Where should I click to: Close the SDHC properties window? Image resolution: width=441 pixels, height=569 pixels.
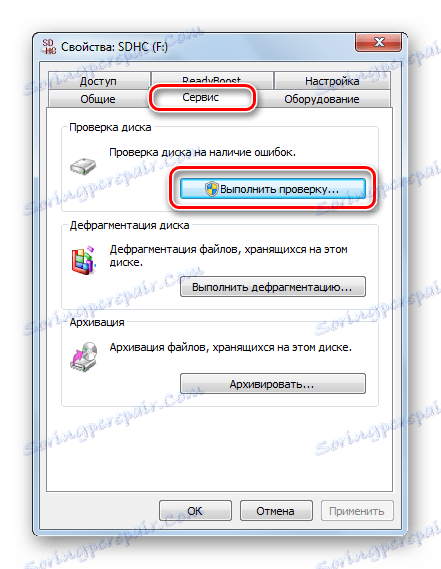click(x=378, y=42)
